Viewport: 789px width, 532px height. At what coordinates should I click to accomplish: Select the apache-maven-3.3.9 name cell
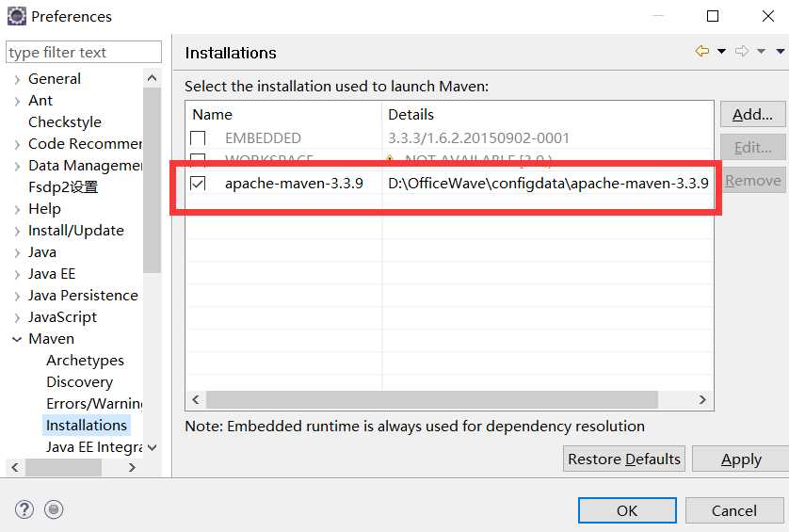[x=294, y=184]
